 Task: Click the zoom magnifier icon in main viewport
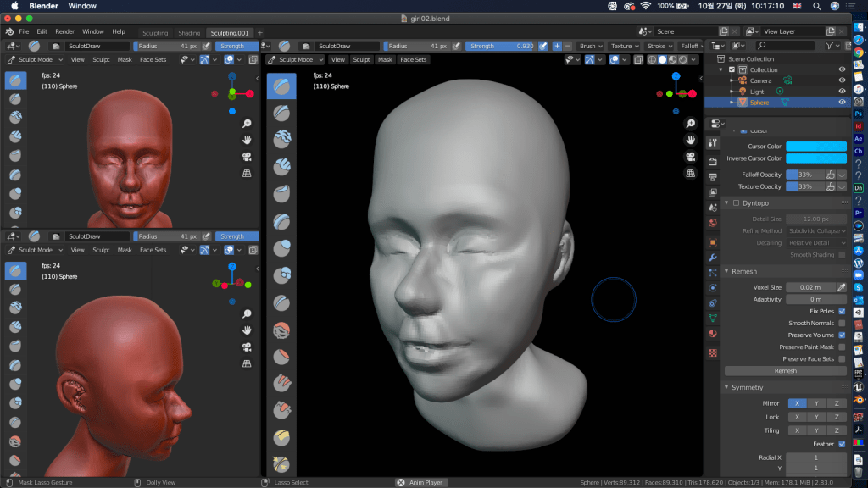[x=690, y=123]
